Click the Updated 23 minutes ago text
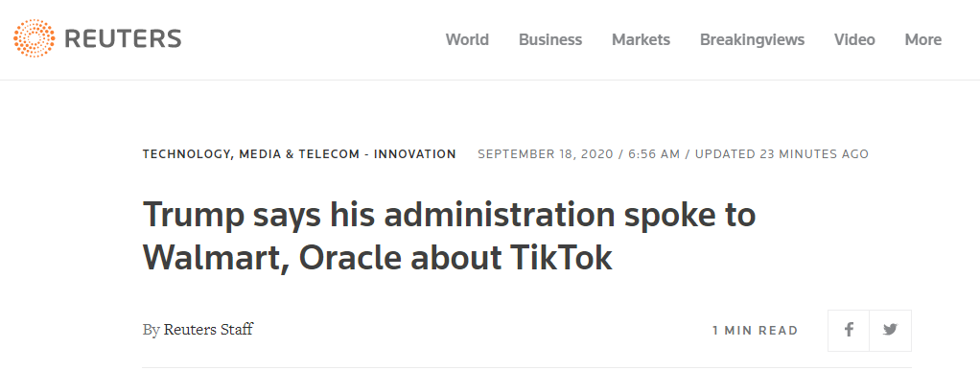 pyautogui.click(x=782, y=153)
